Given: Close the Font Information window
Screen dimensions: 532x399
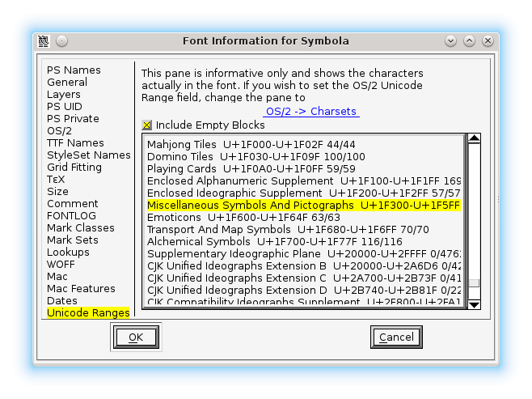Looking at the screenshot, I should (x=488, y=41).
